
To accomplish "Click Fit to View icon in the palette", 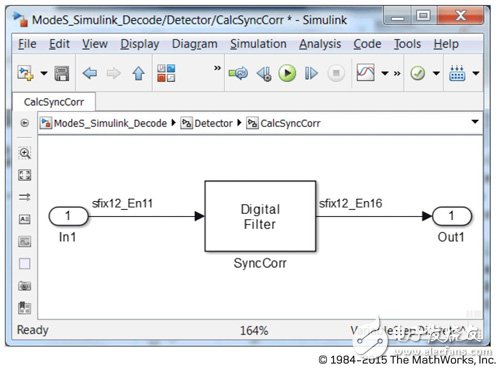I will point(25,175).
